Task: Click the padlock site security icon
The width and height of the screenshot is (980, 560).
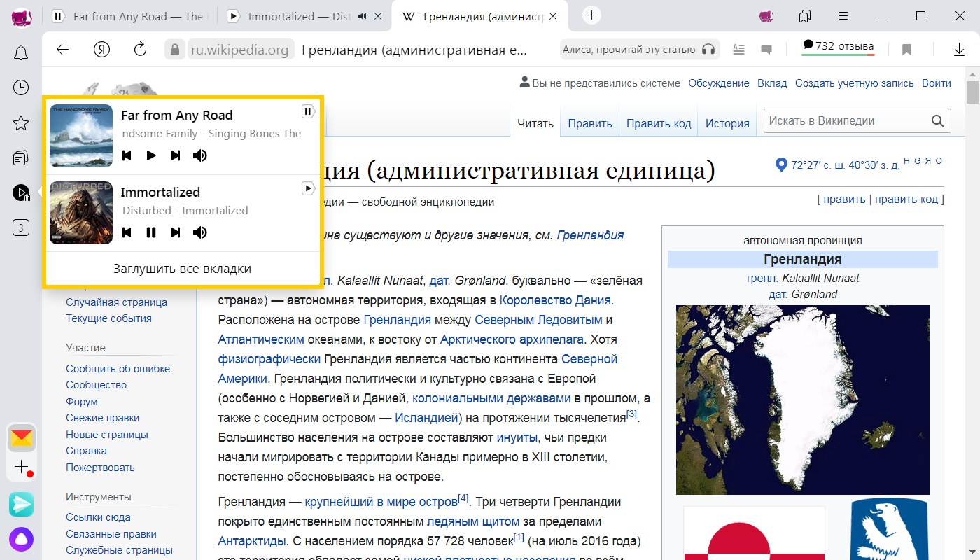Action: tap(174, 50)
